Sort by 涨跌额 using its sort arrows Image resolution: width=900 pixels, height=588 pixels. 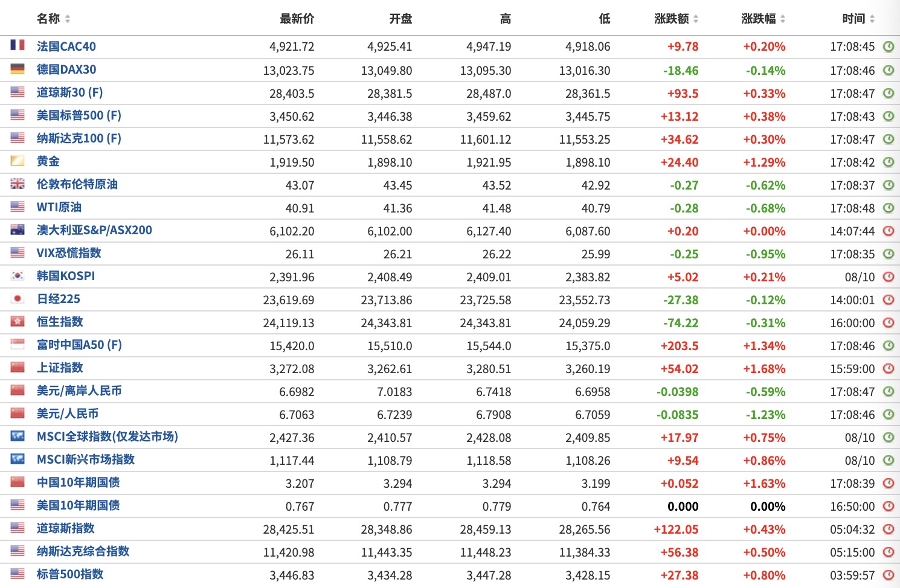click(696, 19)
